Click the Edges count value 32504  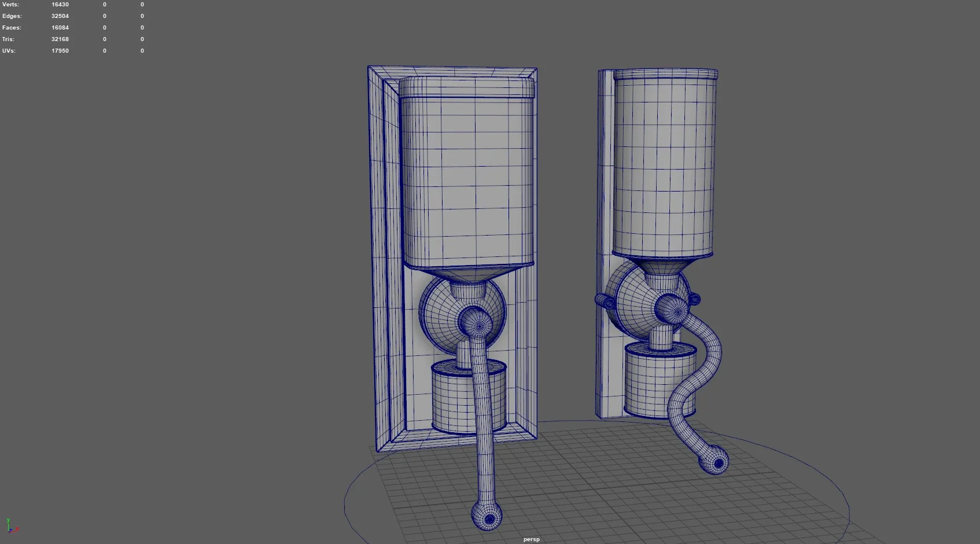tap(60, 16)
